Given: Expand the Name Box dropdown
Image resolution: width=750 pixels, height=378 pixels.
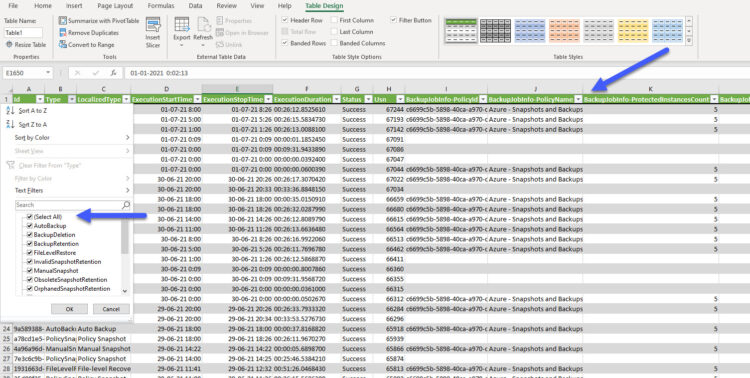Looking at the screenshot, I should click(x=48, y=73).
